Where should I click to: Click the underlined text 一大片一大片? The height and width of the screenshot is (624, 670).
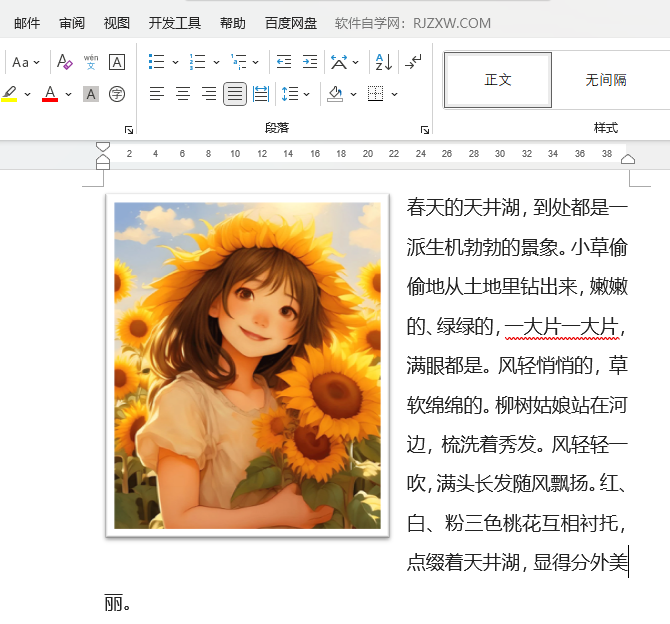(562, 327)
